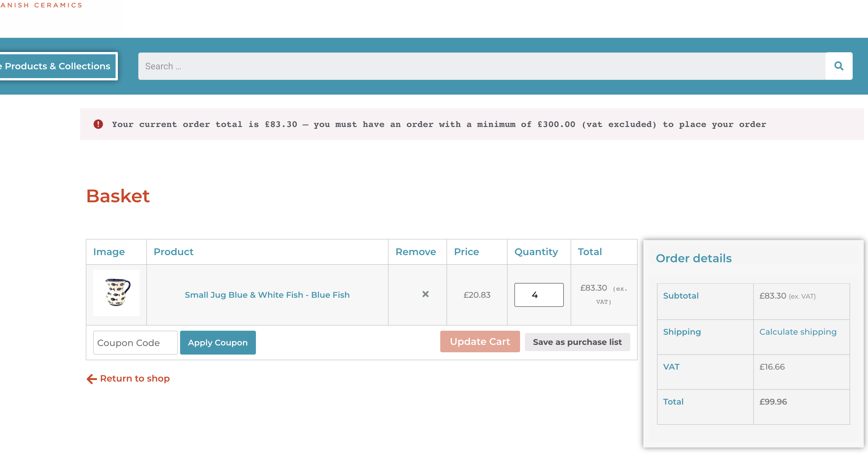Image resolution: width=868 pixels, height=454 pixels.
Task: Open Small Jug Blue & White Fish link
Action: [267, 295]
